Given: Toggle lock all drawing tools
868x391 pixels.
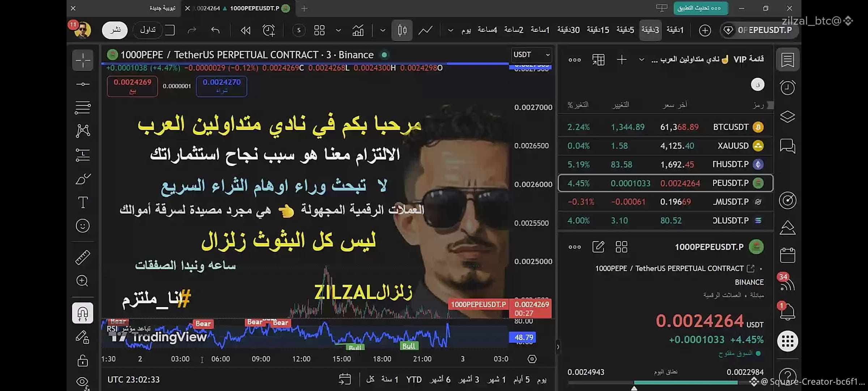Looking at the screenshot, I should (83, 361).
